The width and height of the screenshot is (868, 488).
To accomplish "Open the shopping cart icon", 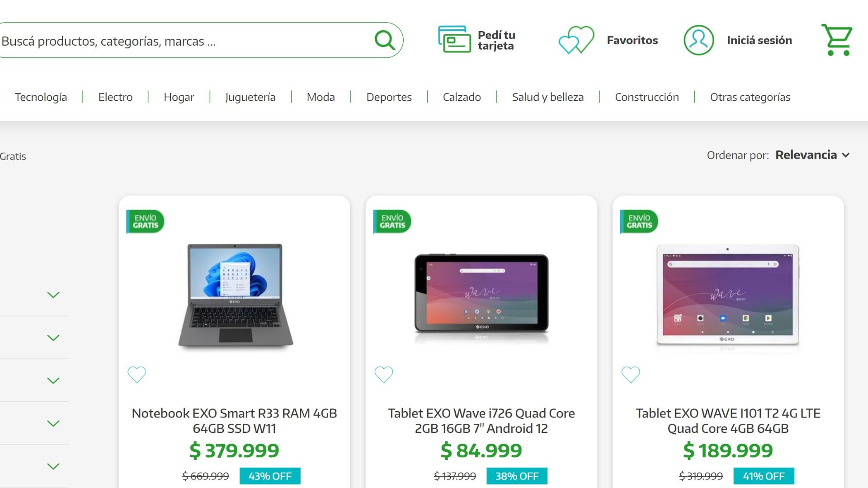I will tap(837, 40).
